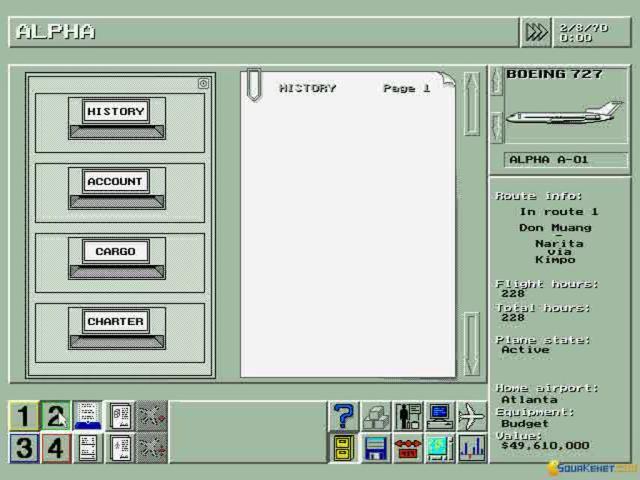Flip the curled page corner
640x480 pixels.
tap(446, 79)
